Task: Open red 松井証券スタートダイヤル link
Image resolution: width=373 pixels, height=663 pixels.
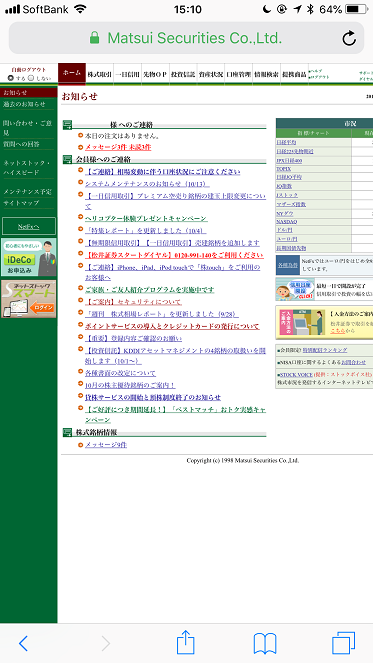Action: (174, 255)
